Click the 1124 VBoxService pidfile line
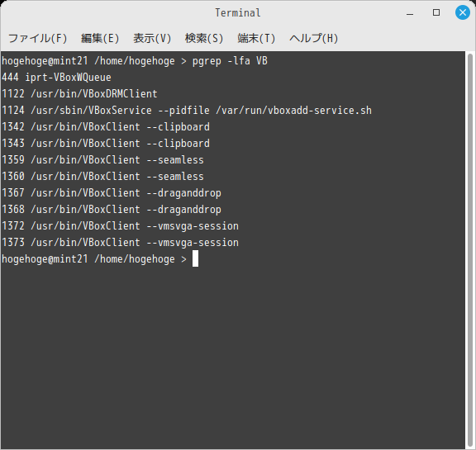Screen dimensions: 476x450 pyautogui.click(x=187, y=111)
